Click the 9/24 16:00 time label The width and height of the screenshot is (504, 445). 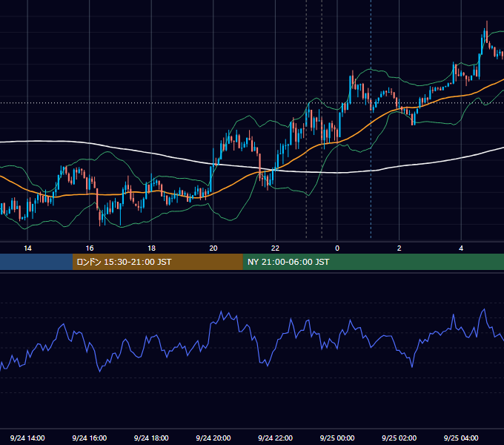[x=90, y=438]
